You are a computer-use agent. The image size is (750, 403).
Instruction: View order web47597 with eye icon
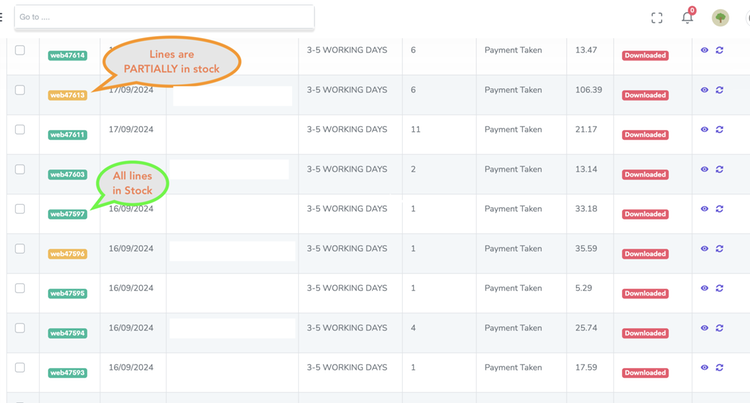tap(705, 209)
